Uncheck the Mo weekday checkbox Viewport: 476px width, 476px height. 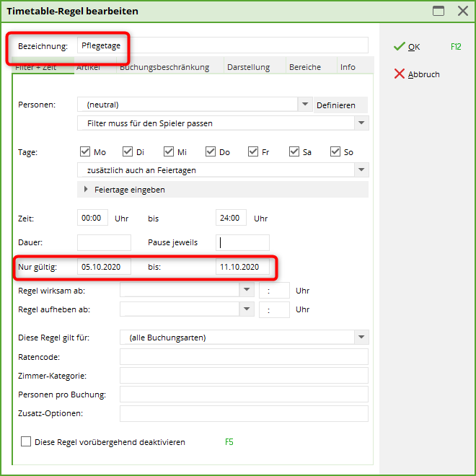(86, 151)
